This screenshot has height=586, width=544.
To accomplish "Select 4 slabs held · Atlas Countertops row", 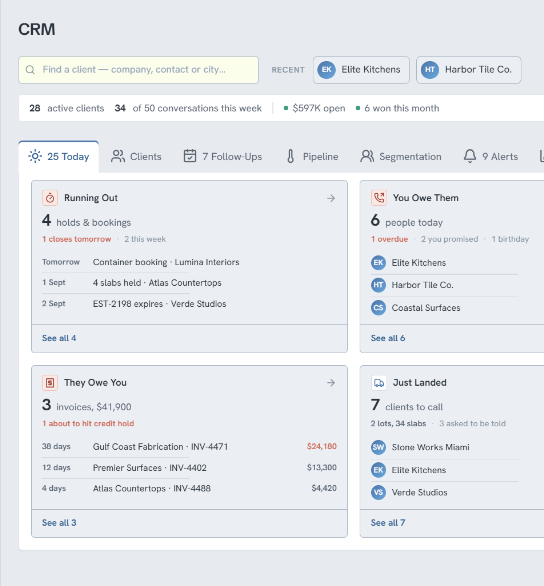I will tap(189, 283).
